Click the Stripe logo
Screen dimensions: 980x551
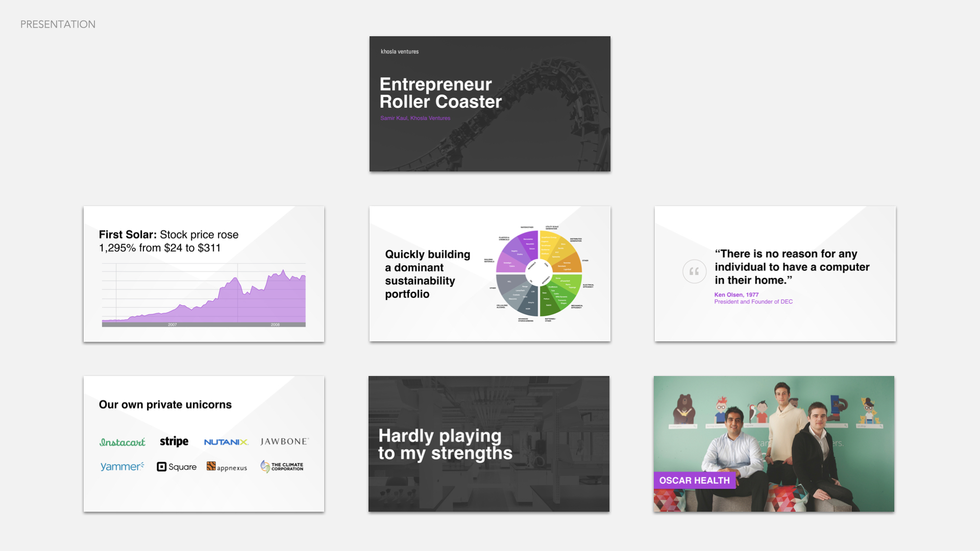pyautogui.click(x=174, y=441)
